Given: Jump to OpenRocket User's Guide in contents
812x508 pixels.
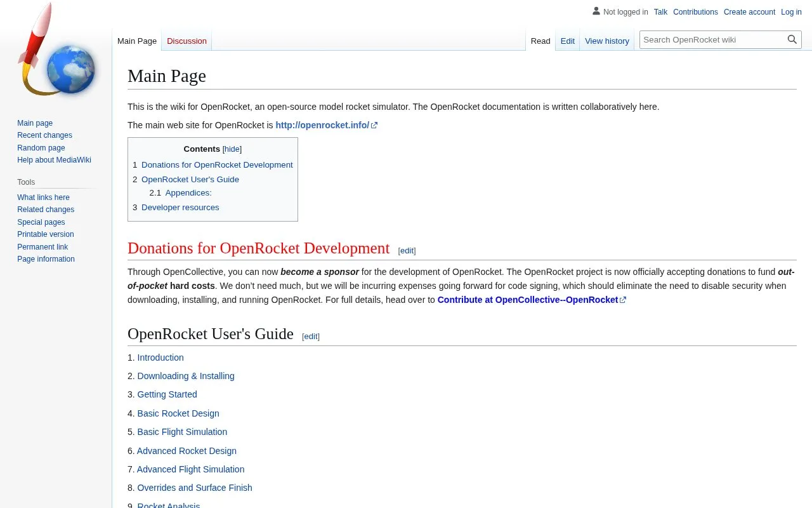Looking at the screenshot, I should pos(190,179).
